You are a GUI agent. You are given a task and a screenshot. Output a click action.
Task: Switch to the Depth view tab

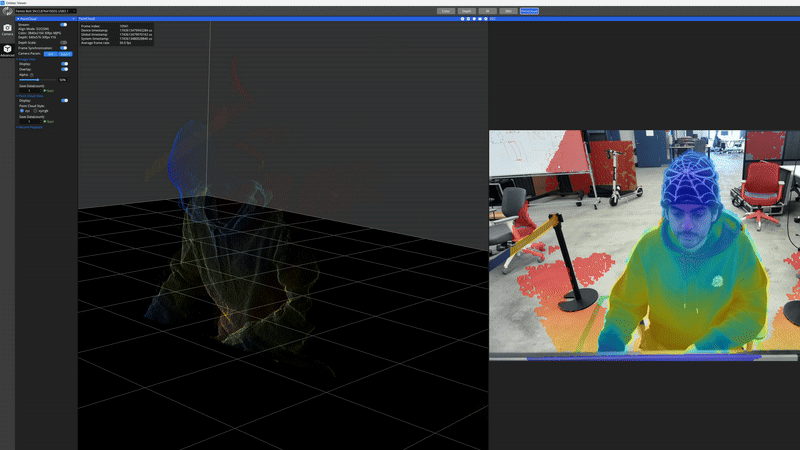tap(467, 11)
